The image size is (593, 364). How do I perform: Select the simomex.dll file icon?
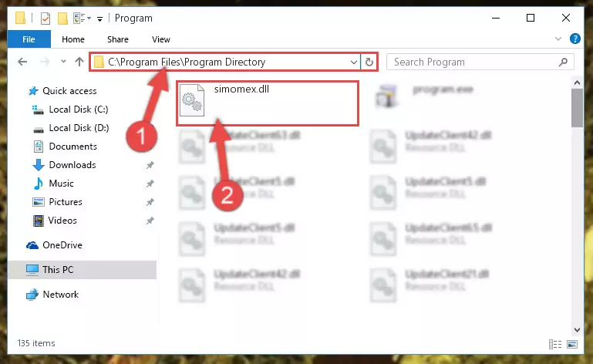(x=192, y=100)
